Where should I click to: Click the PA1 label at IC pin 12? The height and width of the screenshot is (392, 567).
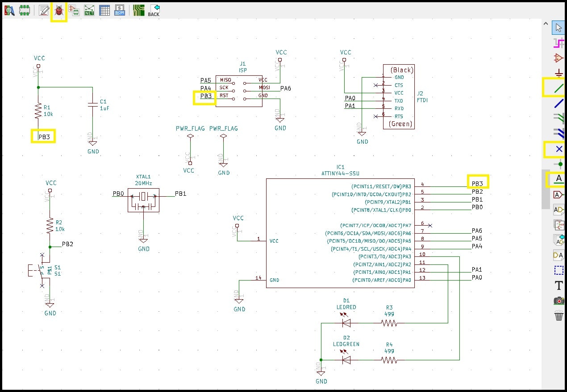[477, 270]
